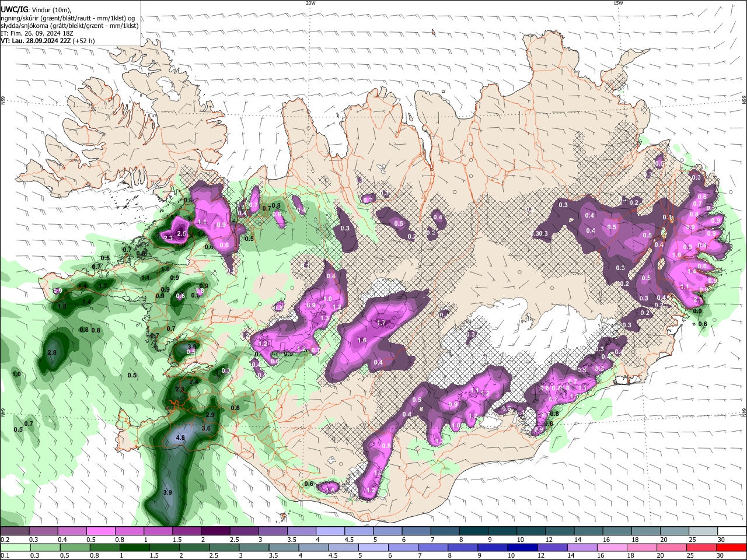
Task: Select the red 25 swatch in the bottom scale
Action: pyautogui.click(x=701, y=547)
